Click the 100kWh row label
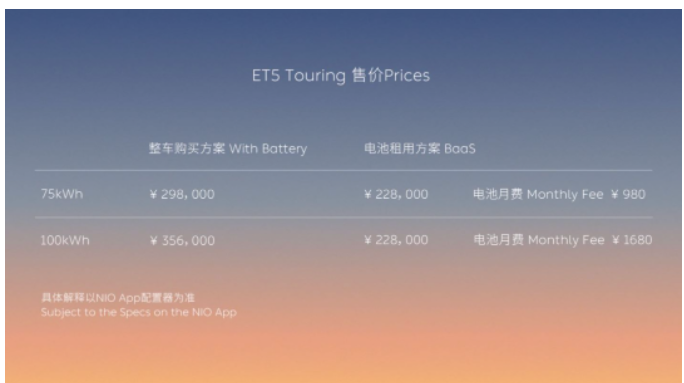The image size is (684, 383). coord(65,240)
